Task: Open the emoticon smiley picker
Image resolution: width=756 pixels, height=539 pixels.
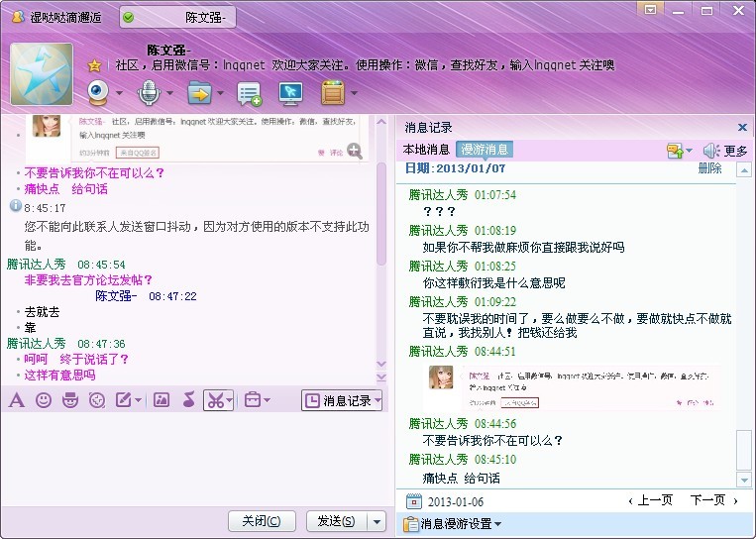Action: coord(44,399)
